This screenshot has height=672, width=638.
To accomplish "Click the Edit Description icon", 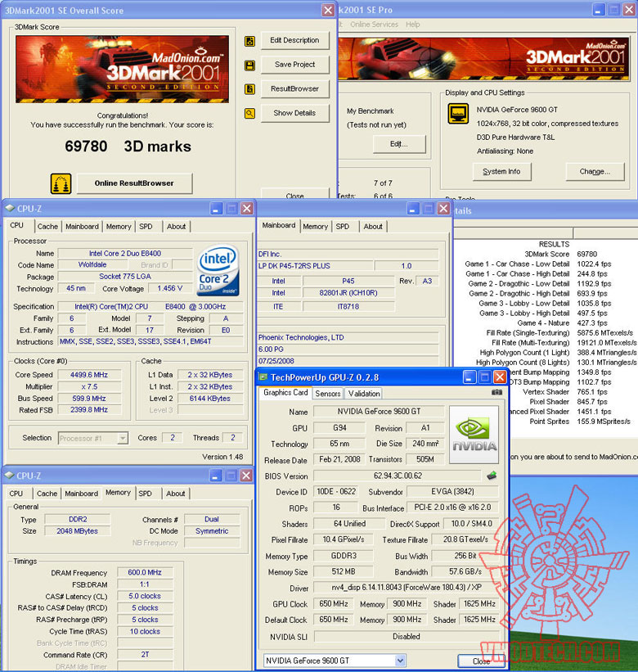I will 249,41.
